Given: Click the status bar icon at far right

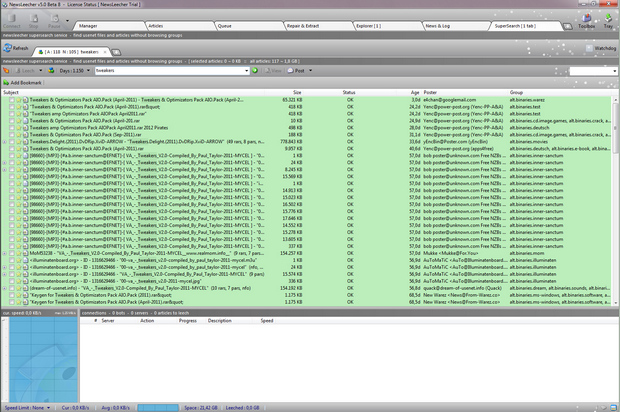Looking at the screenshot, I should pos(613,408).
